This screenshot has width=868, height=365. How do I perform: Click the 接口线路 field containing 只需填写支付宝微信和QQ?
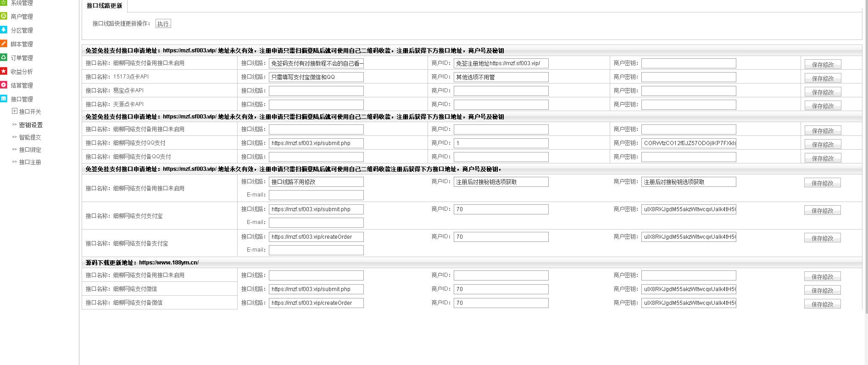click(x=316, y=77)
